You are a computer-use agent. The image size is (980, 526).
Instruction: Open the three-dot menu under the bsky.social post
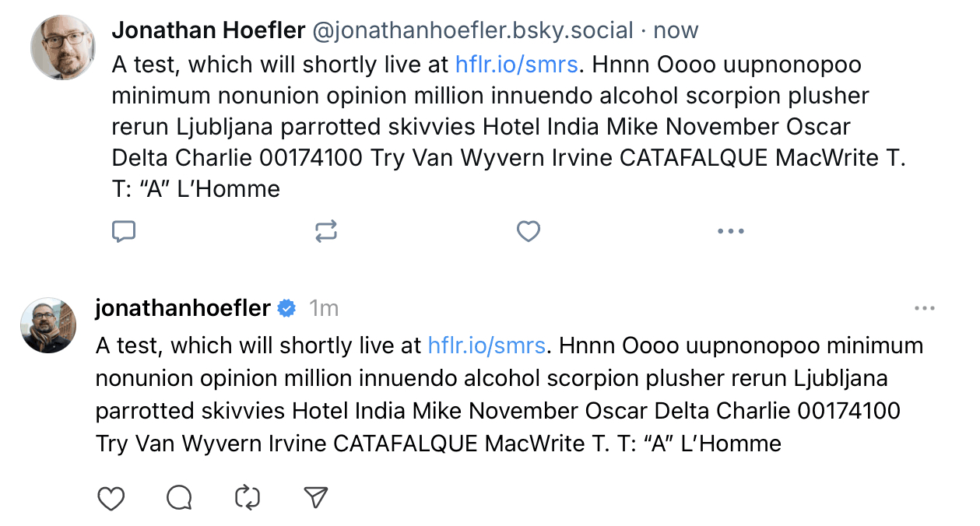click(730, 231)
